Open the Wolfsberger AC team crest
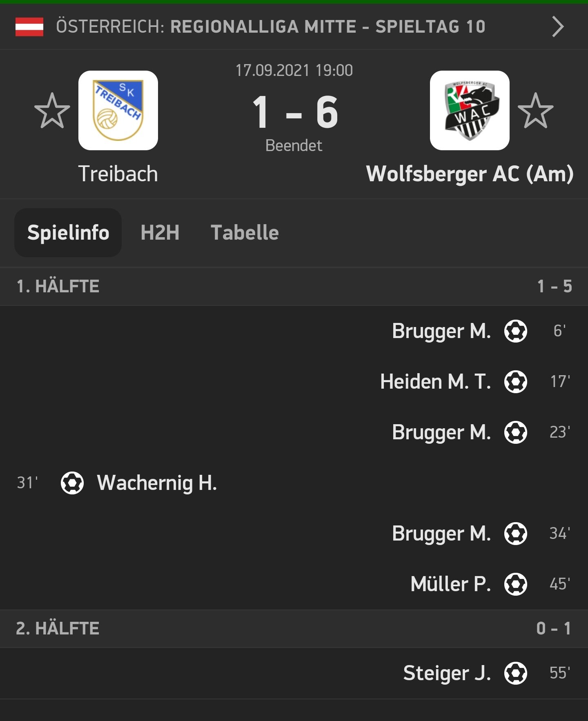 (470, 110)
